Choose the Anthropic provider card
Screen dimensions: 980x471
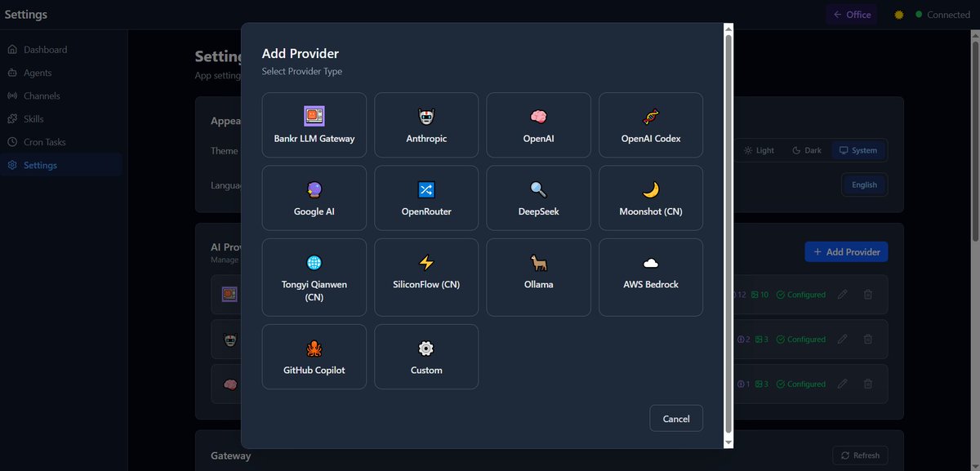(426, 125)
